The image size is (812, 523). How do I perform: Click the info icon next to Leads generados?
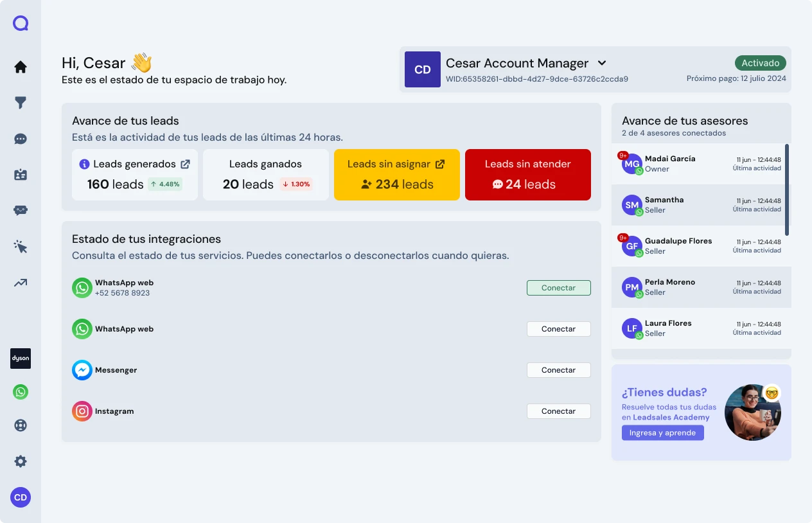(84, 164)
